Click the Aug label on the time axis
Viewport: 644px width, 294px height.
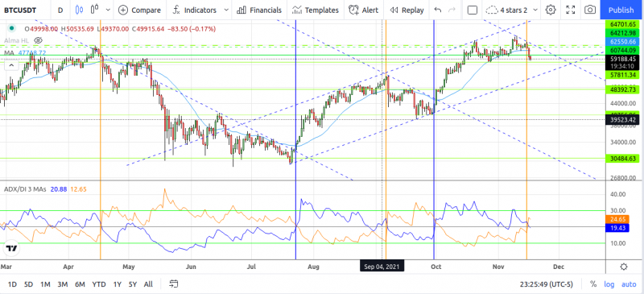click(x=313, y=267)
